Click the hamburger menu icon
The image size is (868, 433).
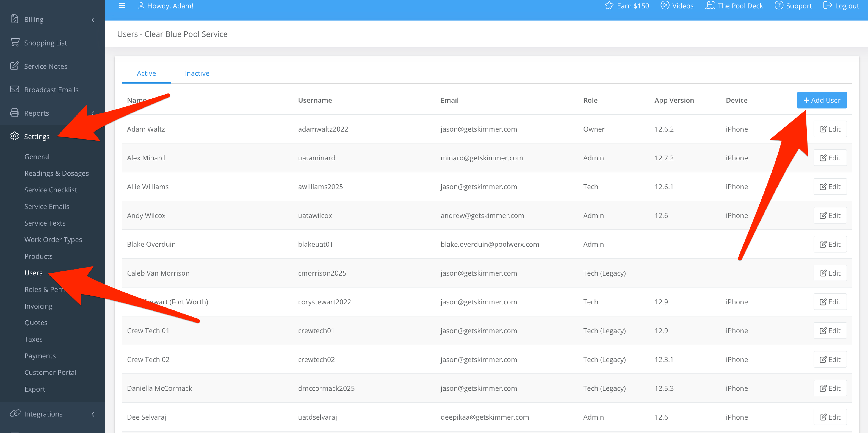click(122, 6)
